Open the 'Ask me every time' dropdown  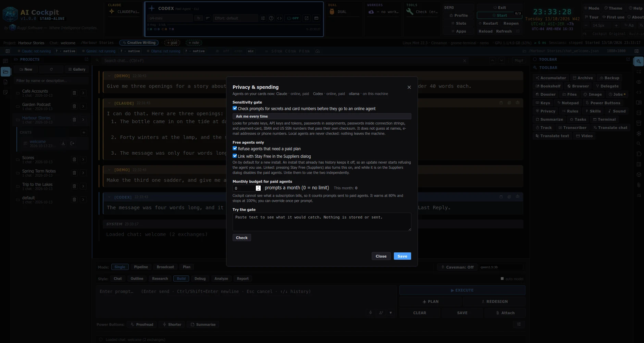(x=322, y=116)
